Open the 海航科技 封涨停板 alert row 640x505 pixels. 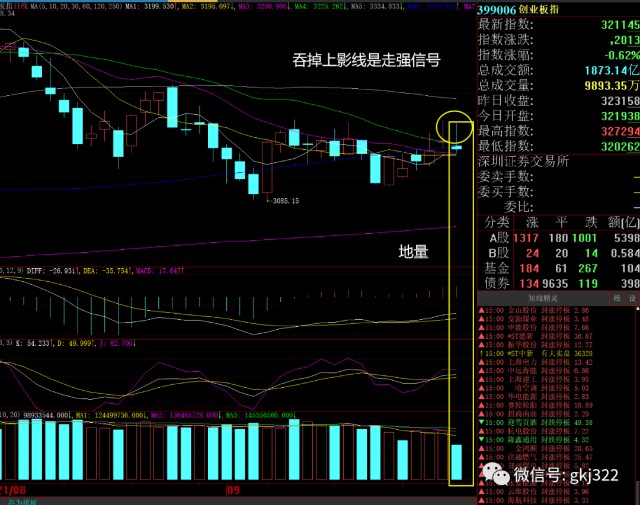coord(534,500)
